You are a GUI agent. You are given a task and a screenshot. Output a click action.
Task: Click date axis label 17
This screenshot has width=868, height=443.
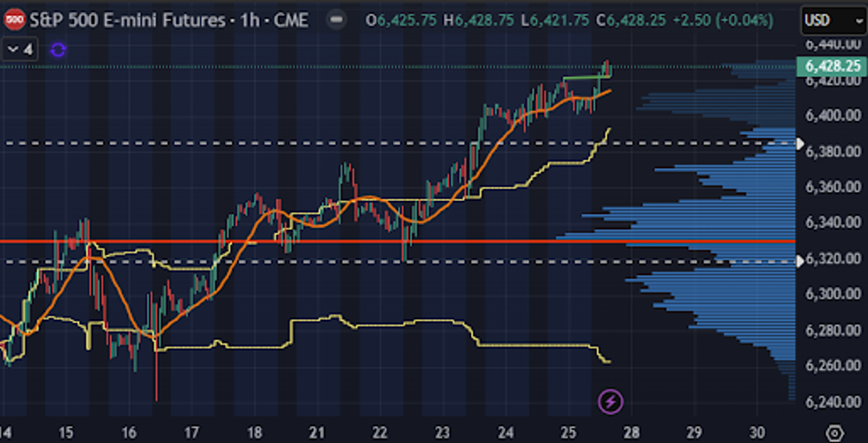(x=191, y=433)
